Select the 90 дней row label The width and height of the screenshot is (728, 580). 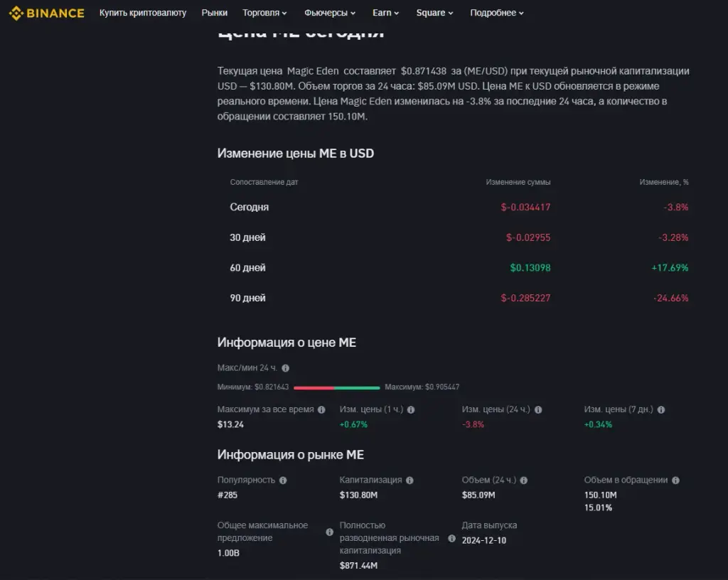coord(247,298)
